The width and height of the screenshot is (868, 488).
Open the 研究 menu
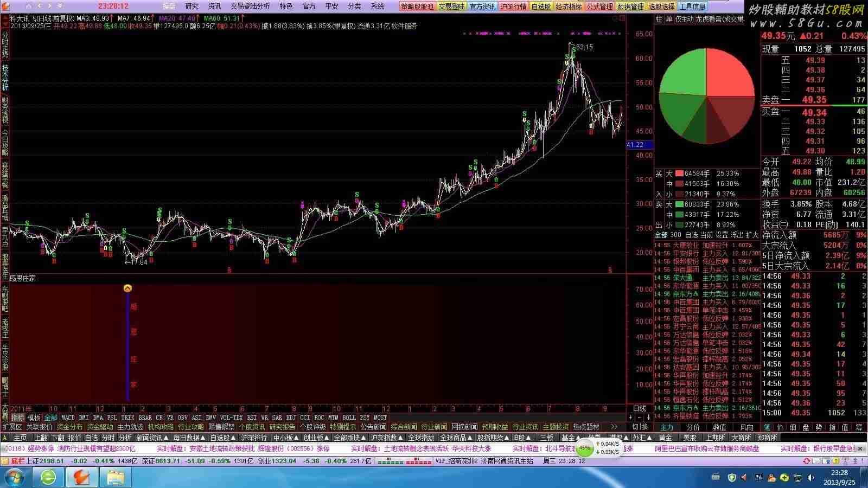pyautogui.click(x=192, y=7)
